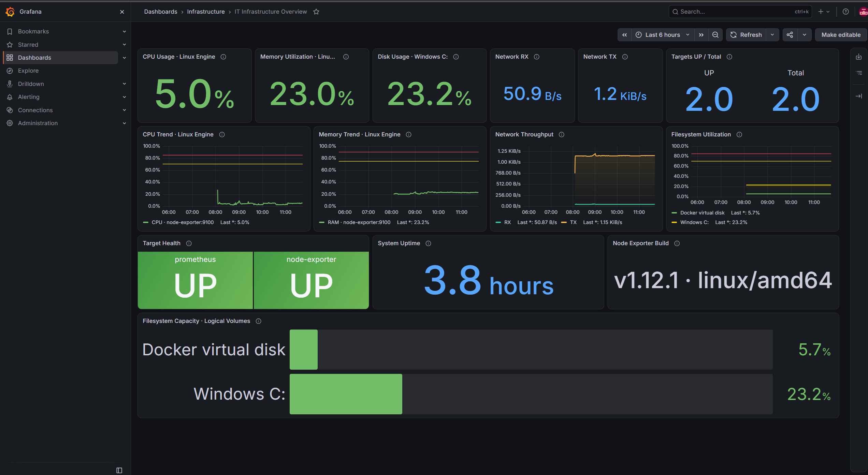Show info for System Uptime panel
This screenshot has height=475, width=868.
tap(429, 243)
